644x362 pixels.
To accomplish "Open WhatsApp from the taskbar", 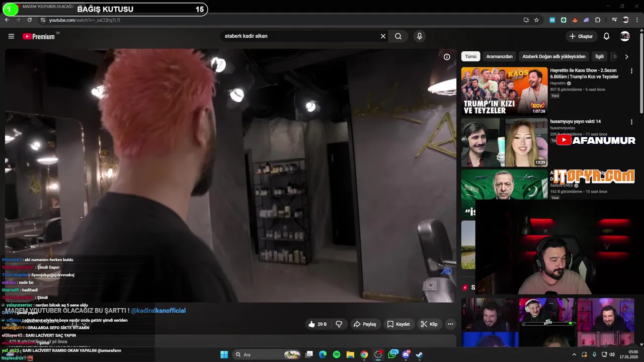I will [x=392, y=354].
